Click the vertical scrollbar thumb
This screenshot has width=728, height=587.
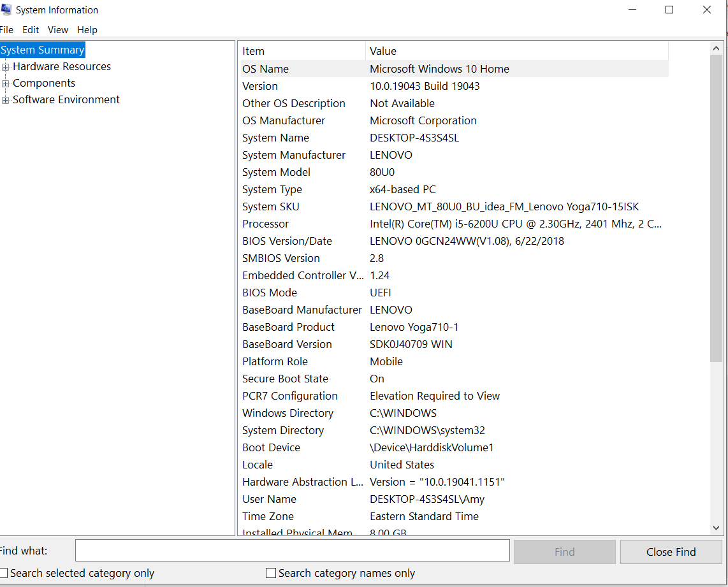point(716,208)
